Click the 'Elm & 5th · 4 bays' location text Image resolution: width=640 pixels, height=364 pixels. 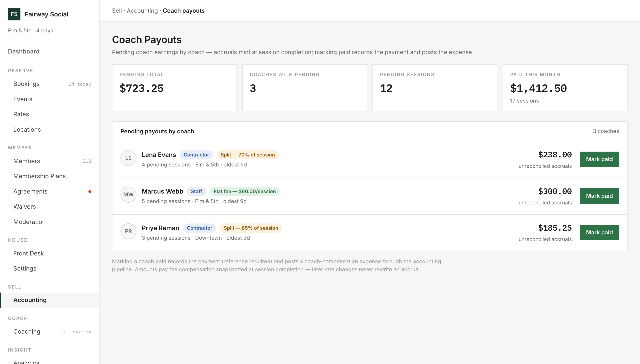(30, 30)
